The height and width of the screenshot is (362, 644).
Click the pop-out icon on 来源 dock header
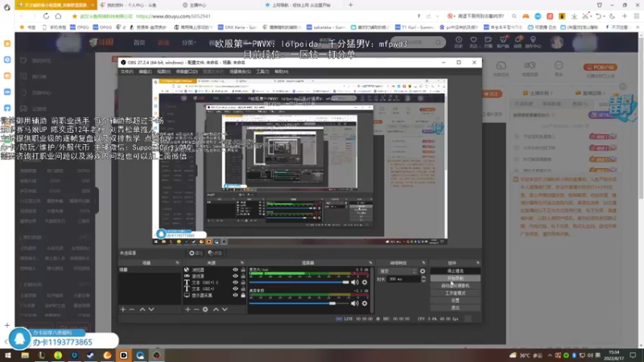click(x=242, y=263)
